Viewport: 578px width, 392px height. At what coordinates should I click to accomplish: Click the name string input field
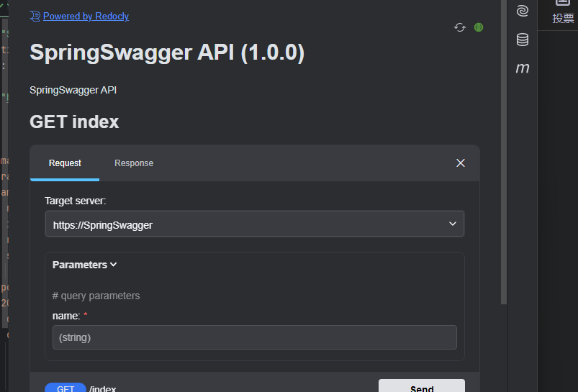coord(254,337)
